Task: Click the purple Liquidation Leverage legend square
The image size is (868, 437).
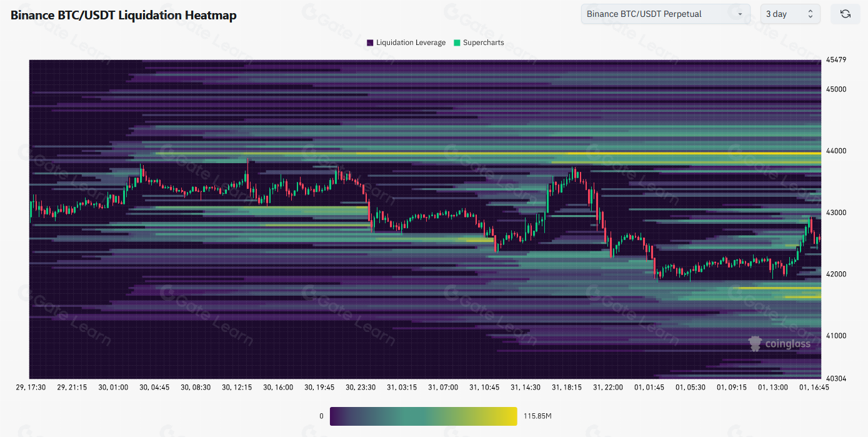Action: pyautogui.click(x=370, y=43)
